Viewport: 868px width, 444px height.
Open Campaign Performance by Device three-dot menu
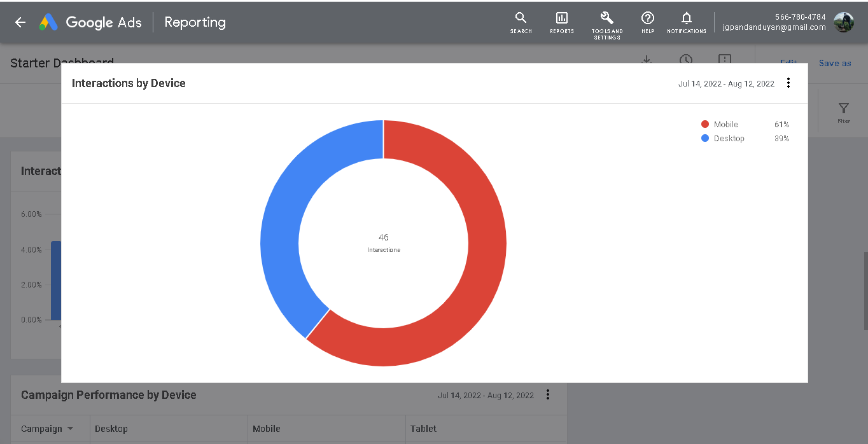(548, 394)
